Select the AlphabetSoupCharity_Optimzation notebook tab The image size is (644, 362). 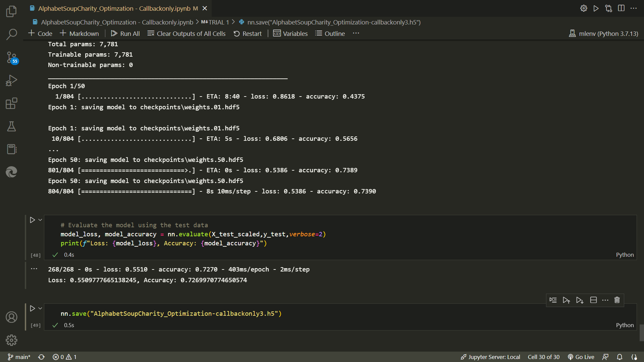coord(114,8)
